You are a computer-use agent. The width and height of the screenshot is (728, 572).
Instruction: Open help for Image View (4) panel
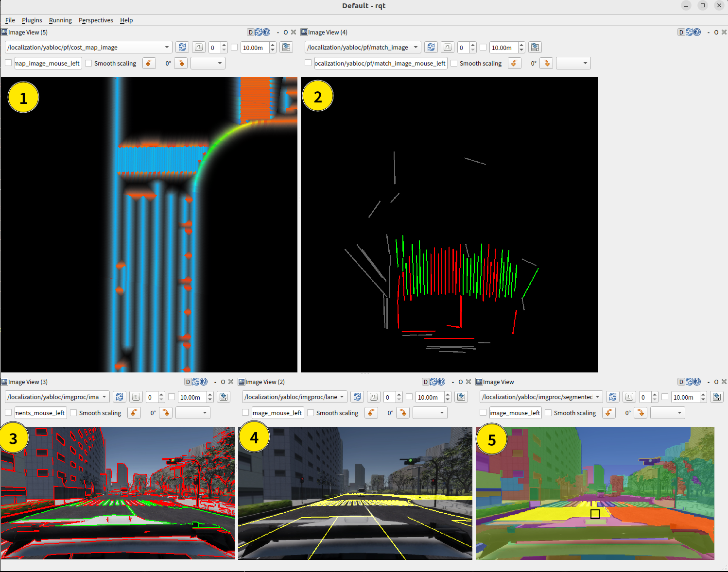[x=697, y=32]
